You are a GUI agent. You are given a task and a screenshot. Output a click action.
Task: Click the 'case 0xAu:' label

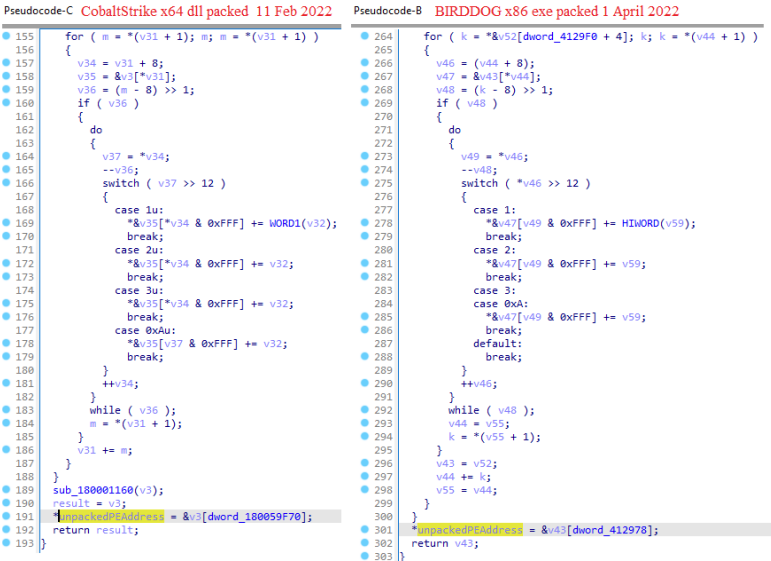(x=145, y=330)
